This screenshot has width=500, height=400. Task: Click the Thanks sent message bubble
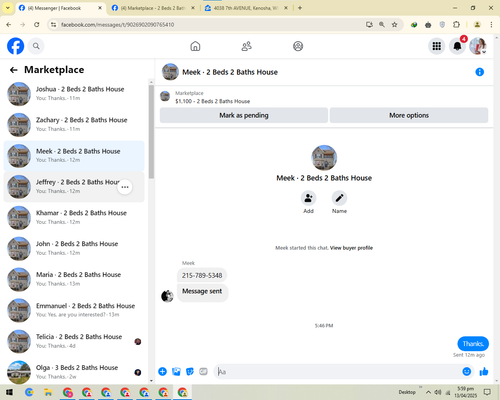473,344
